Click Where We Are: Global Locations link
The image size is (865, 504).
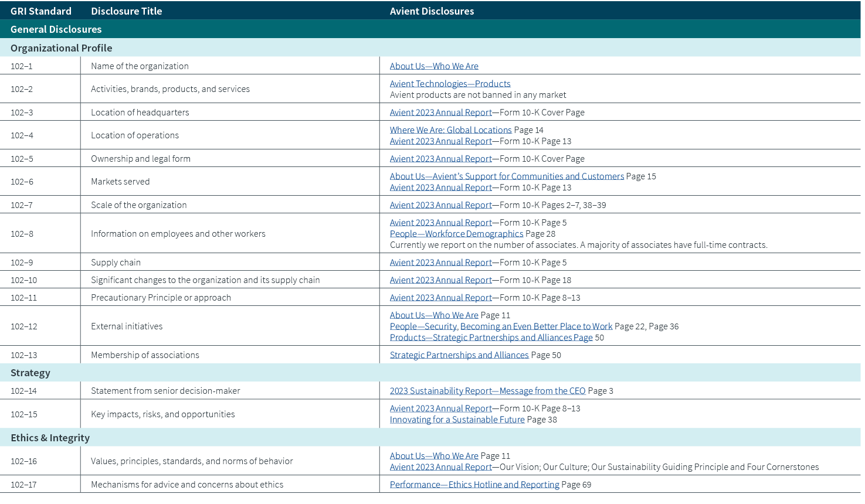click(x=450, y=130)
